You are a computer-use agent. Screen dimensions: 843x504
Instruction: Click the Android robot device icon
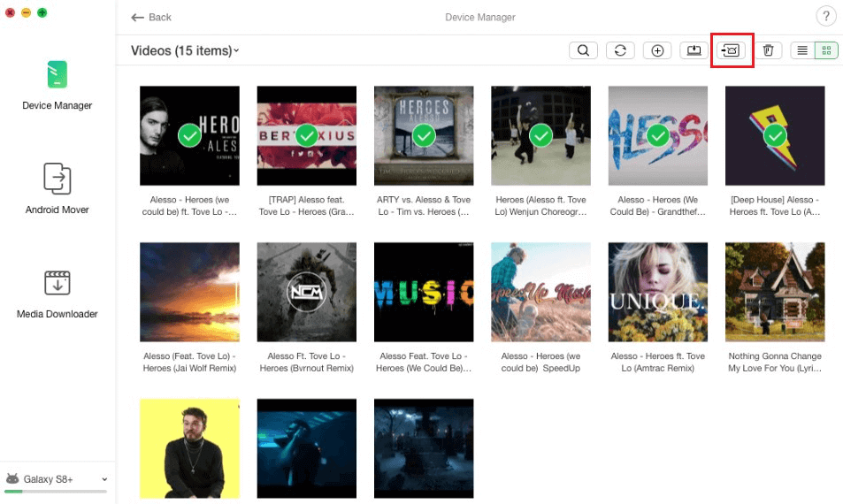12,478
